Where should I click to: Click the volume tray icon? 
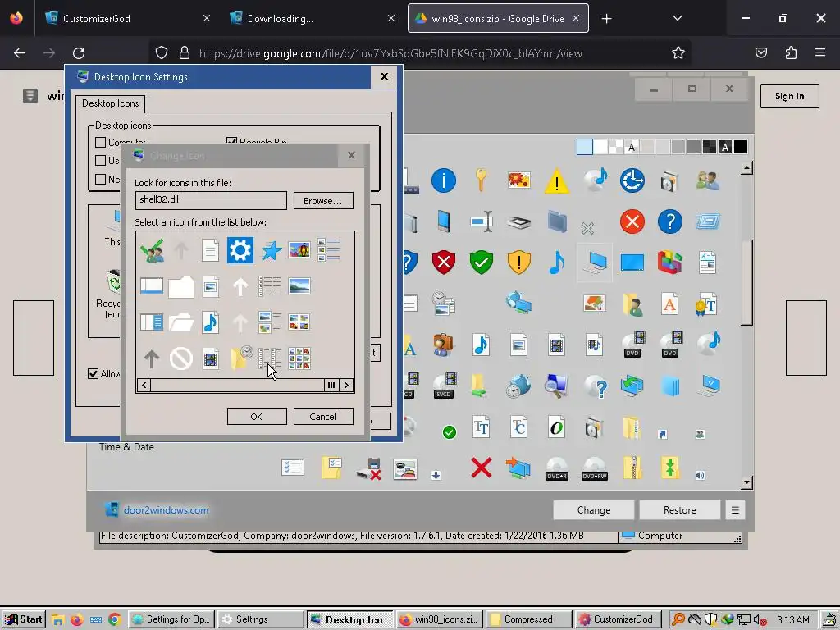(x=758, y=620)
